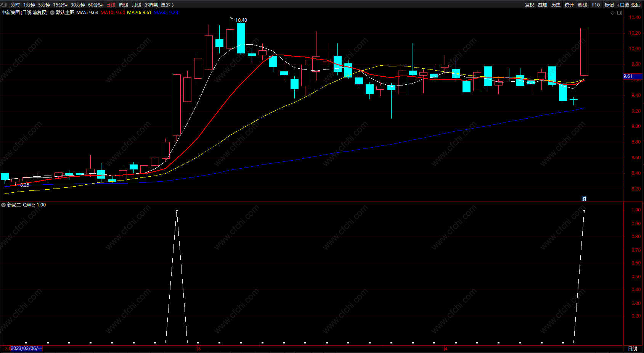Click the QWE: 1.00 indicator value
The width and height of the screenshot is (644, 353).
[x=34, y=205]
